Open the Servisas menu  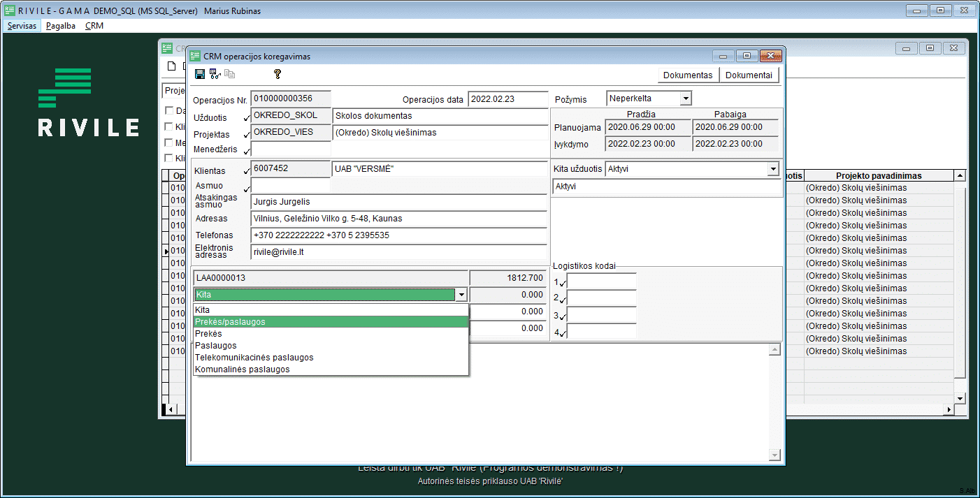22,25
